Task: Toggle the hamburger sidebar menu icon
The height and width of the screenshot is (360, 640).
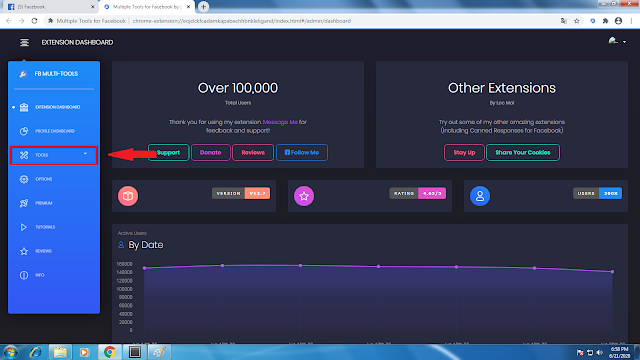Action: 24,42
